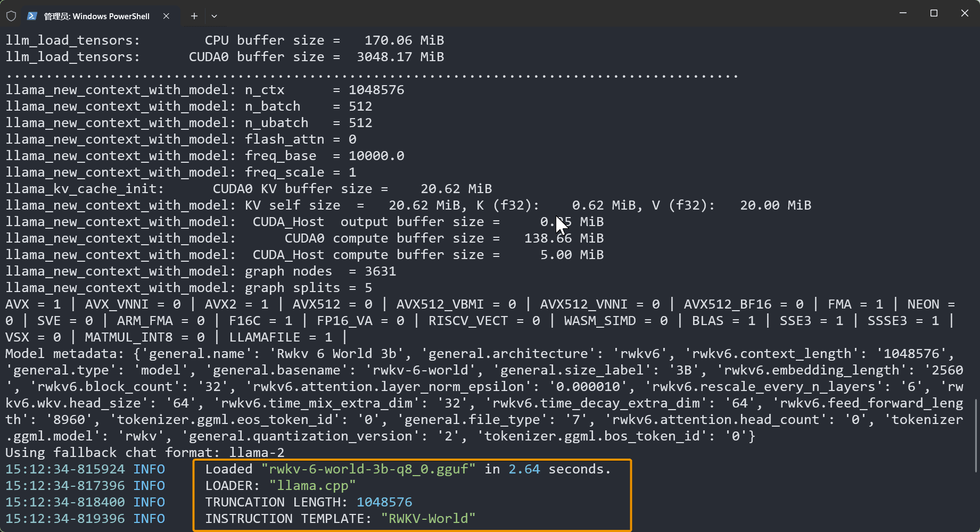Click the Windows PowerShell tab icon
Viewport: 980px width, 532px height.
(x=33, y=16)
